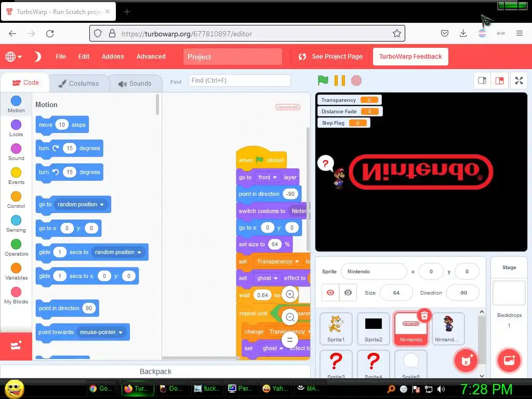Image resolution: width=532 pixels, height=399 pixels.
Task: Select the Variables block category
Action: (16, 272)
